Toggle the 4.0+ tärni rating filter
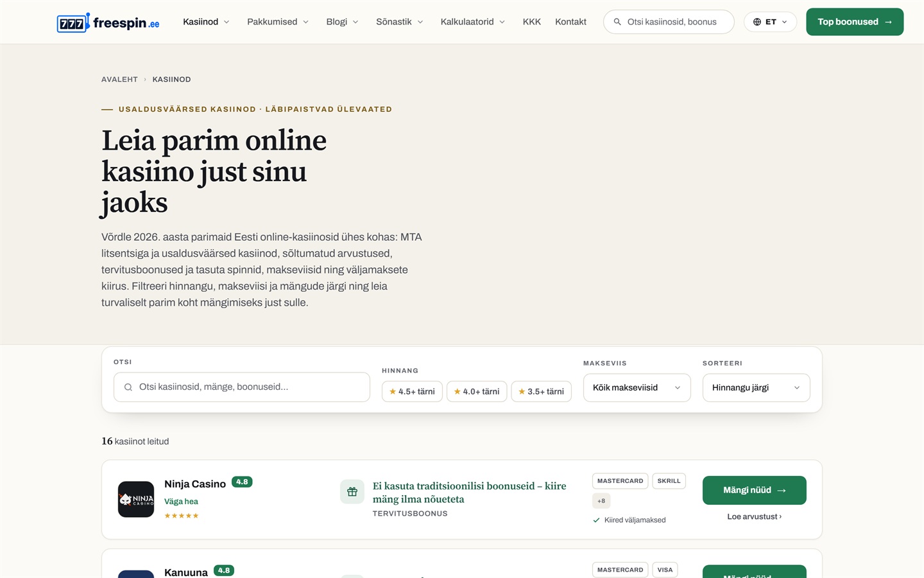This screenshot has width=924, height=578. click(x=477, y=391)
